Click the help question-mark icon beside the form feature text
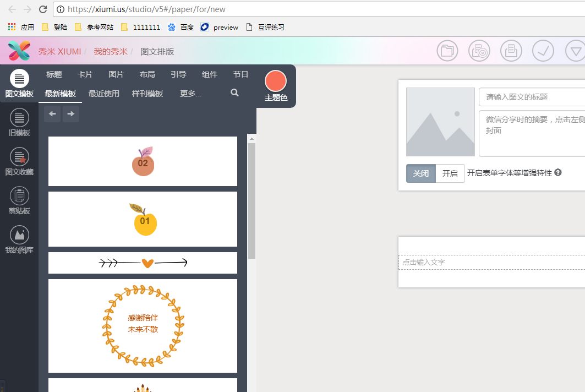585x392 pixels. click(557, 172)
